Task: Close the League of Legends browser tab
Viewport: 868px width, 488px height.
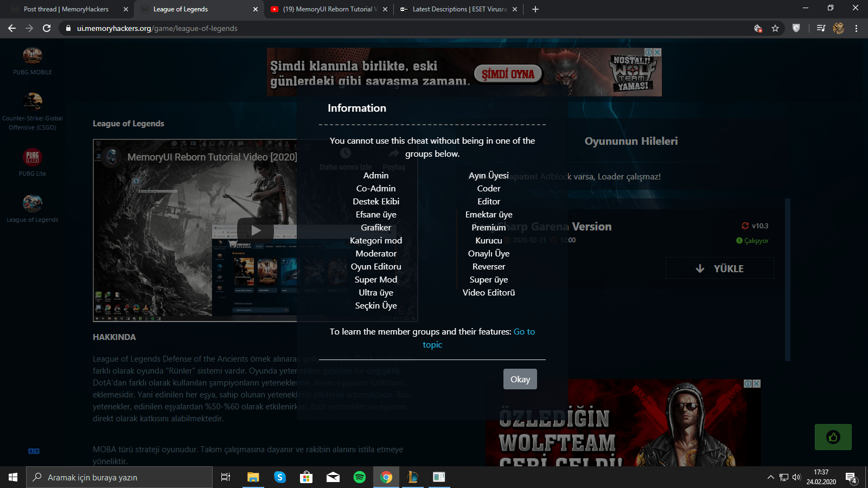Action: pos(256,9)
